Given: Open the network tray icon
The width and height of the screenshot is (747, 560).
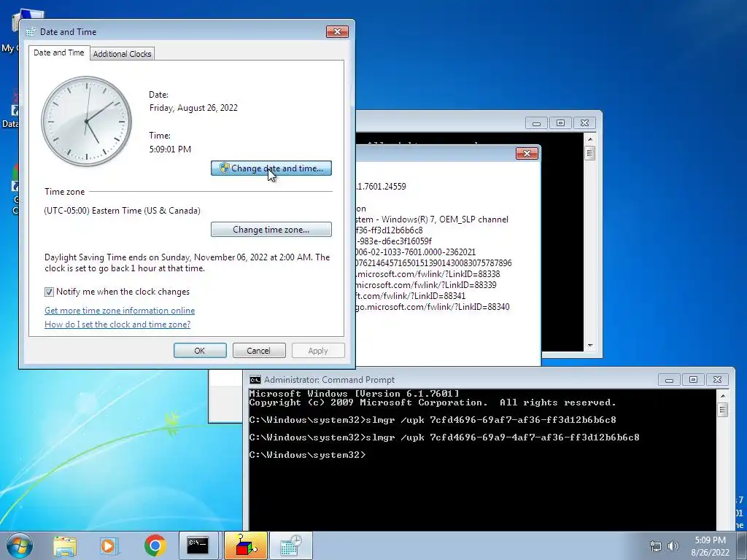Looking at the screenshot, I should [656, 546].
